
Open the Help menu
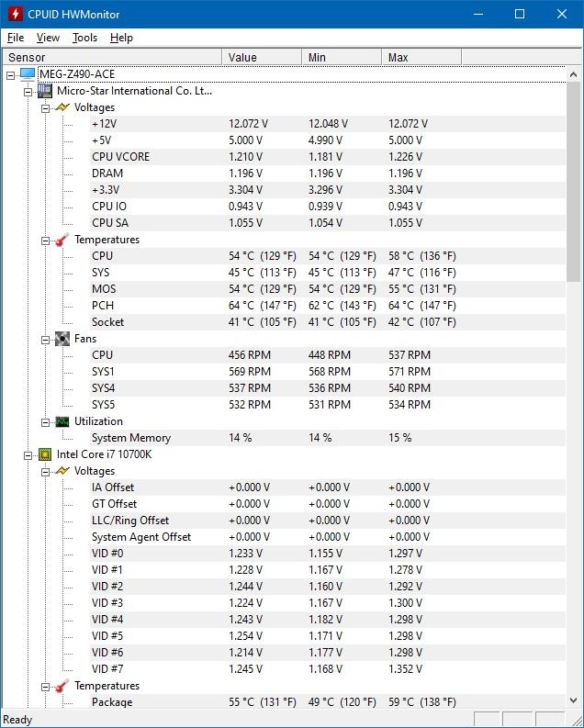(x=121, y=38)
